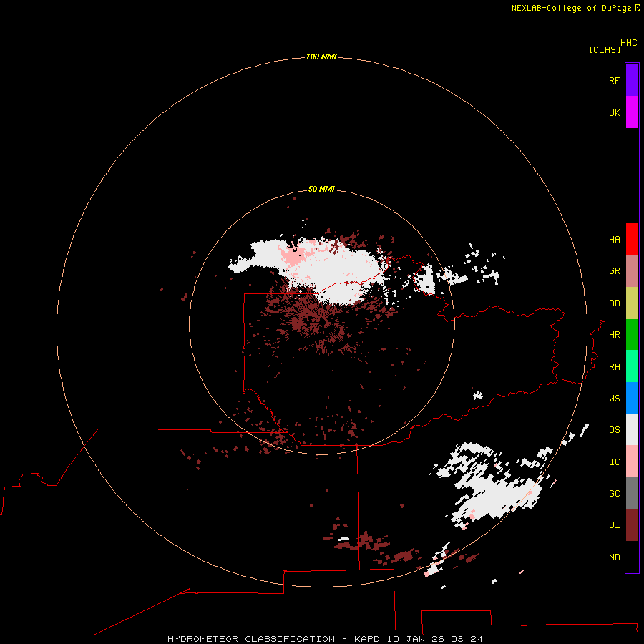The image size is (644, 644).
Task: Click the IC legend label
Action: (615, 462)
